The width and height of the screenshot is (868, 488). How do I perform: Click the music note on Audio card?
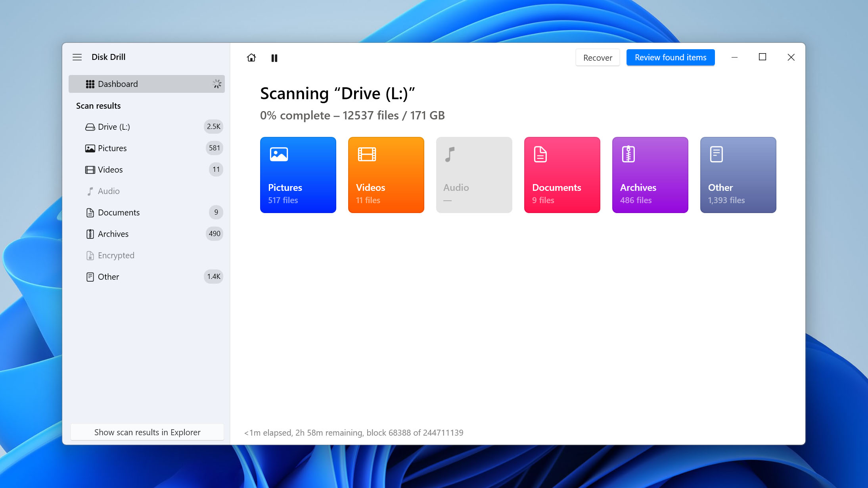tap(450, 154)
